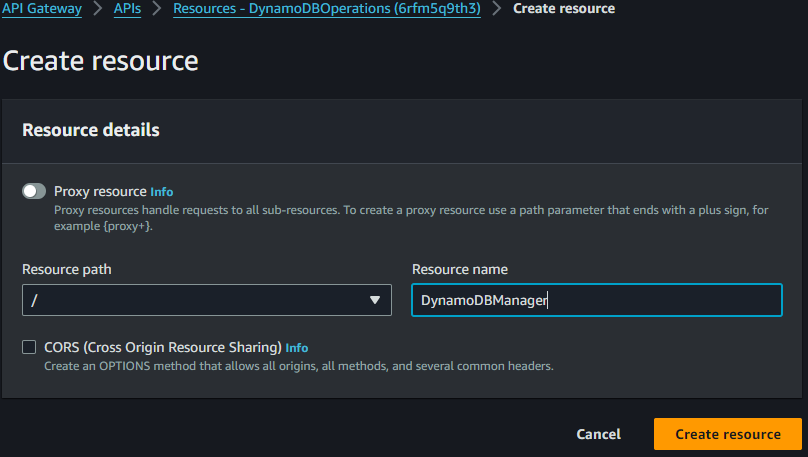808x457 pixels.
Task: Open Resources - DynamoDBOperations breadcrumb link
Action: pos(327,8)
